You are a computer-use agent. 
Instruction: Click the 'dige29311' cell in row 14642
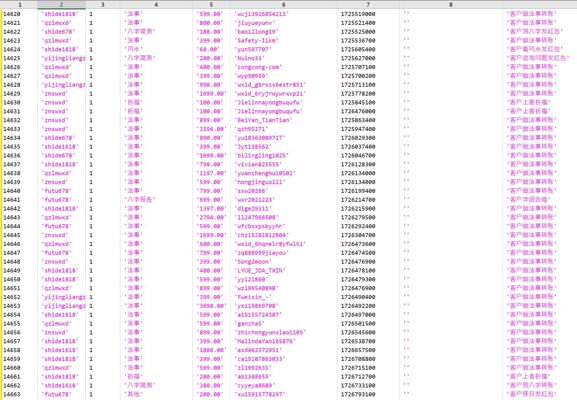pos(253,209)
